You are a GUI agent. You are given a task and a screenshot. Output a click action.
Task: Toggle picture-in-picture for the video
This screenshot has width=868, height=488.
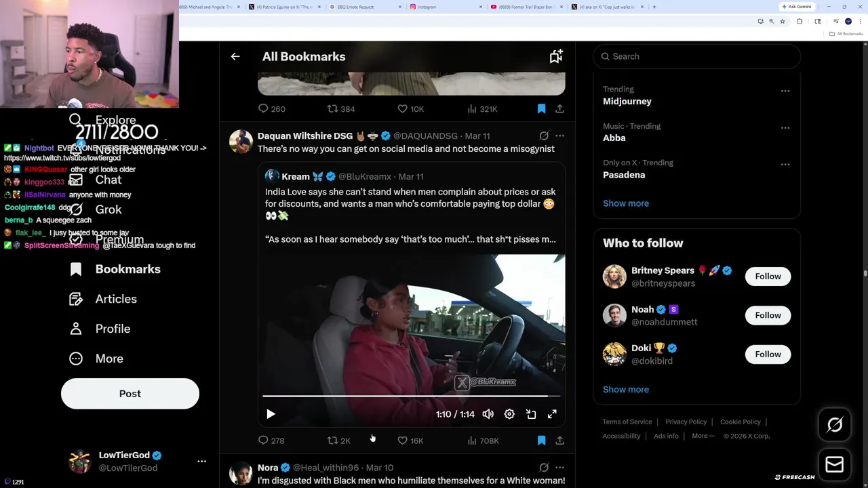click(x=531, y=414)
